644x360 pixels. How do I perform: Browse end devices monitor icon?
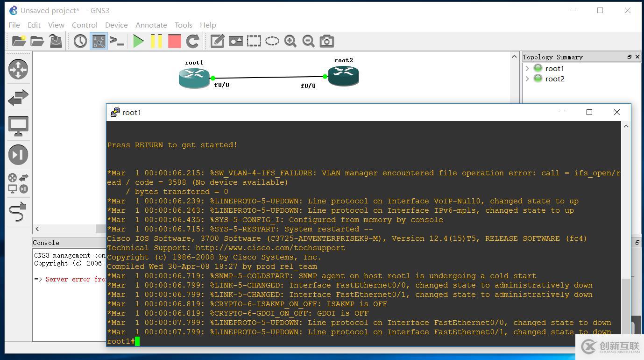click(18, 126)
